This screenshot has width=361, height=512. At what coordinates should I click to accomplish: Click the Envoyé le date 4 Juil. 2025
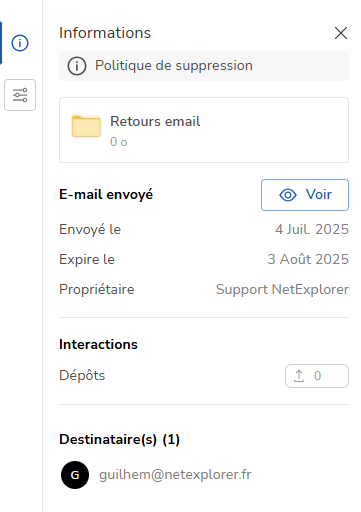pyautogui.click(x=312, y=229)
